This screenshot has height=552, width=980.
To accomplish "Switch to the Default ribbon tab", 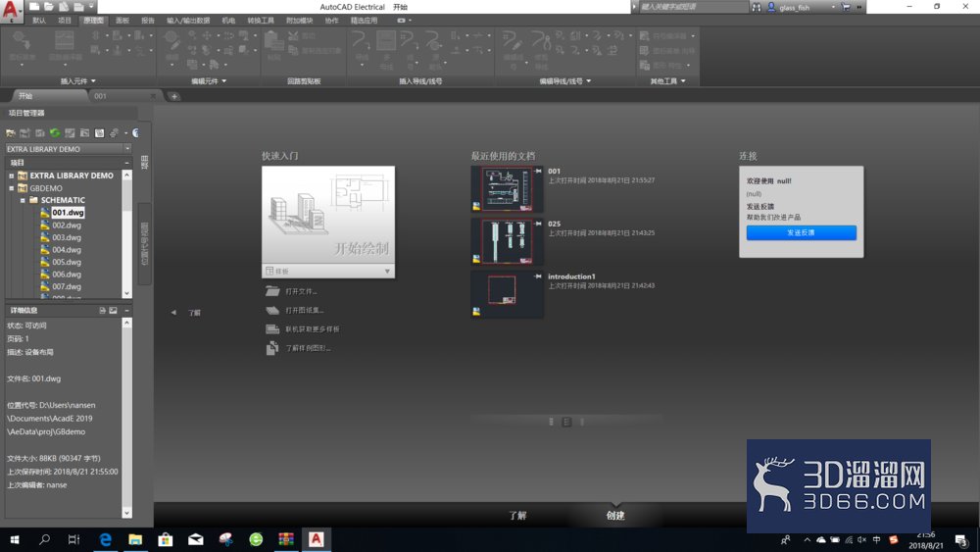I will pos(39,20).
